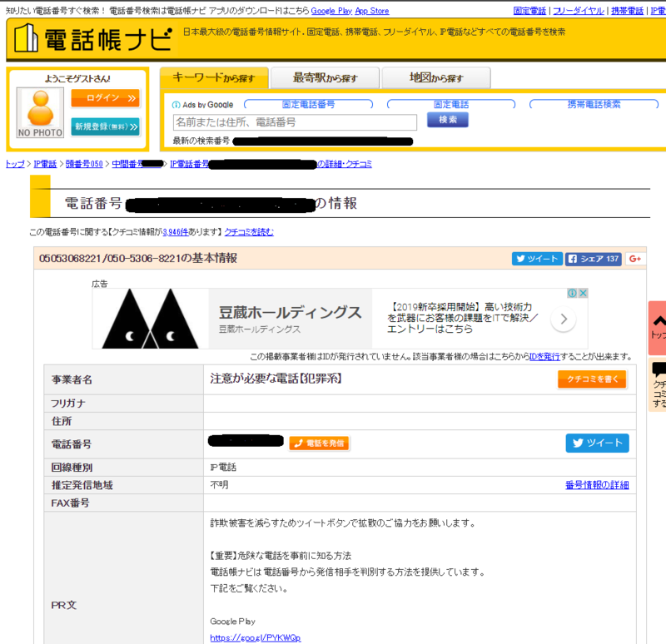This screenshot has width=666, height=644.
Task: Click the Ads by Google info icon
Action: (176, 105)
